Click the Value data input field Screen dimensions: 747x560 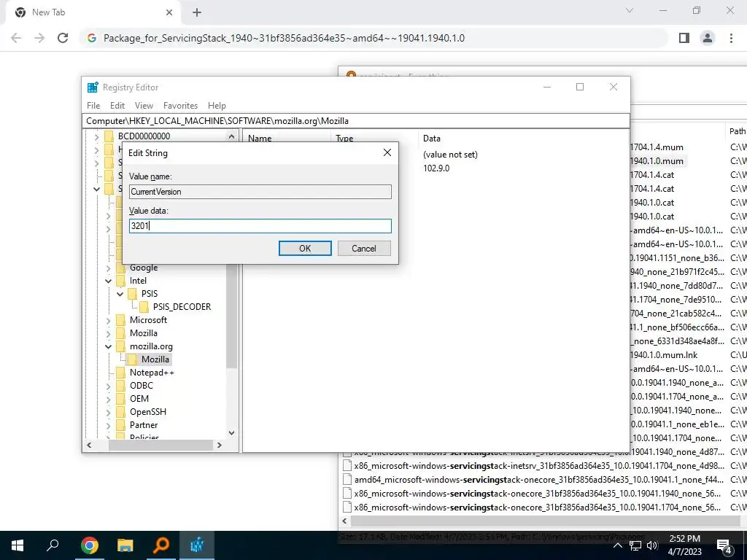coord(260,226)
